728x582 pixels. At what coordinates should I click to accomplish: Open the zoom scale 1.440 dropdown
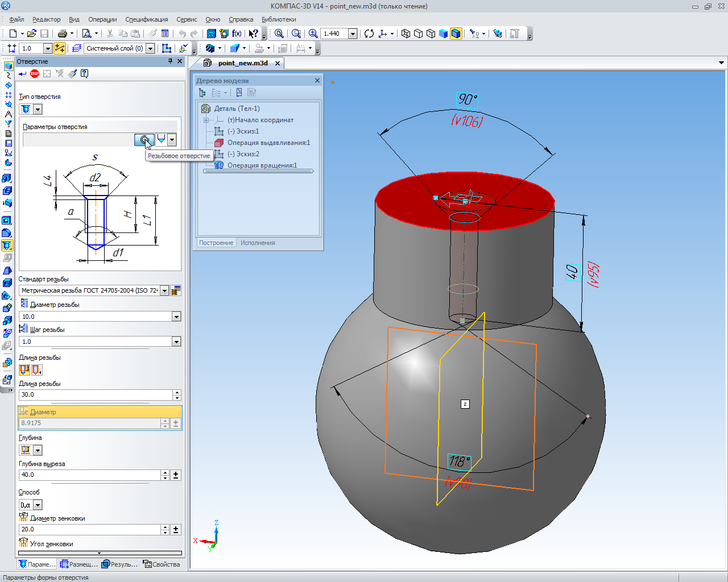[x=353, y=34]
